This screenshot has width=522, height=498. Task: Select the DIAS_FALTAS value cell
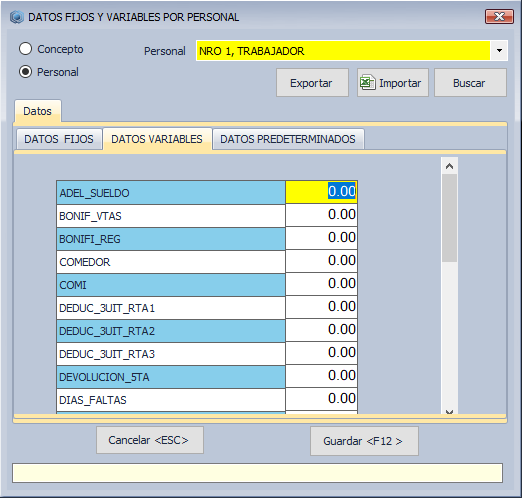(321, 399)
